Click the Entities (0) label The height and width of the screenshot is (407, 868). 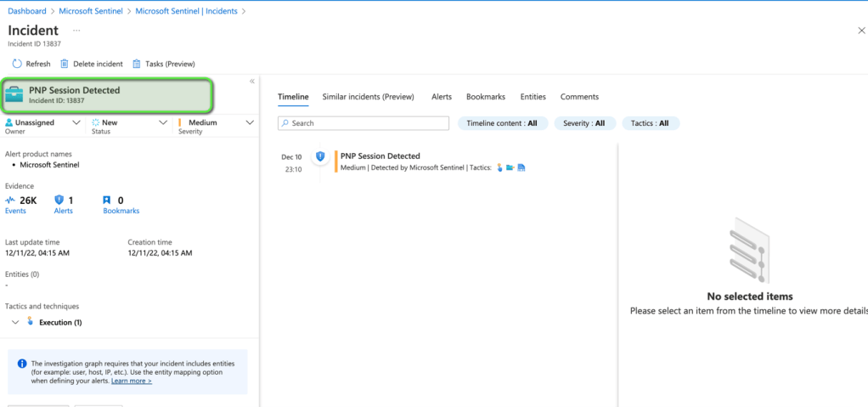pyautogui.click(x=22, y=274)
